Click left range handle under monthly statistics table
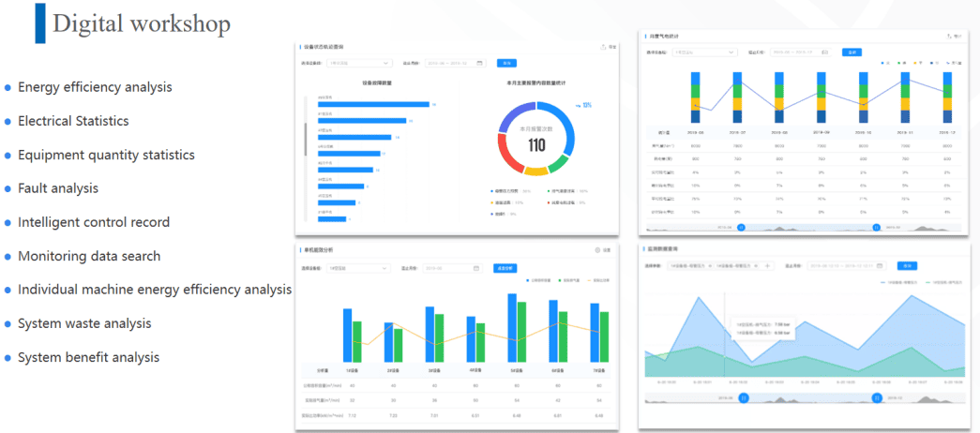 [741, 227]
